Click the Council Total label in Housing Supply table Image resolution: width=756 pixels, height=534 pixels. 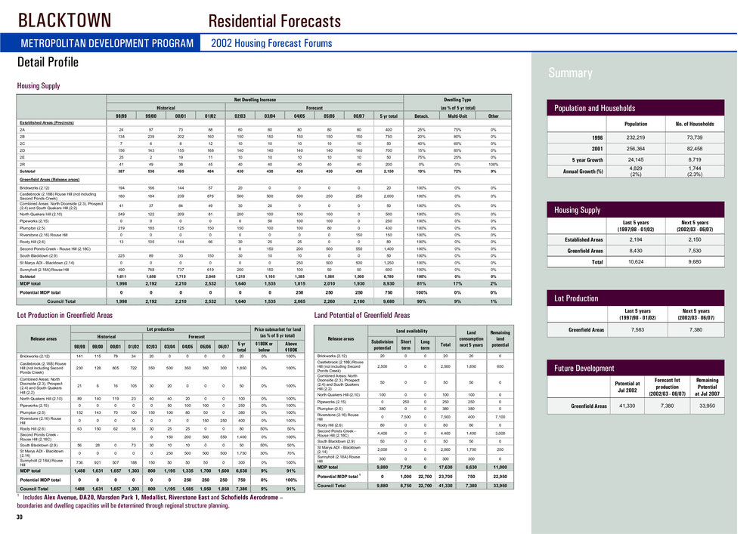61,301
